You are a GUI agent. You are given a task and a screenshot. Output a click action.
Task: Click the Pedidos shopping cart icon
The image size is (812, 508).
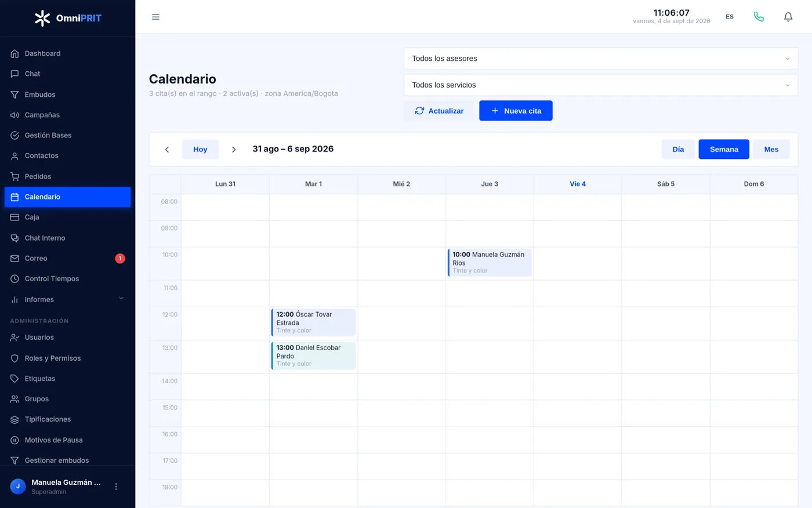[15, 176]
